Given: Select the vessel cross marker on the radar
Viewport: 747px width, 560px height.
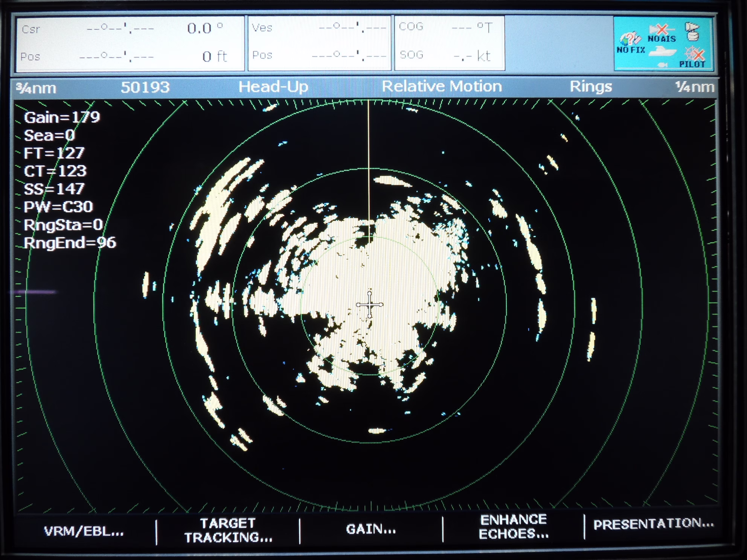Looking at the screenshot, I should [x=369, y=304].
